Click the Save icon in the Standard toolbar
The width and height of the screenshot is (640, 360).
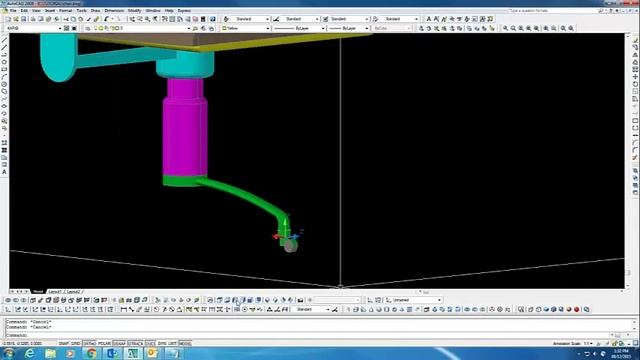pyautogui.click(x=24, y=19)
